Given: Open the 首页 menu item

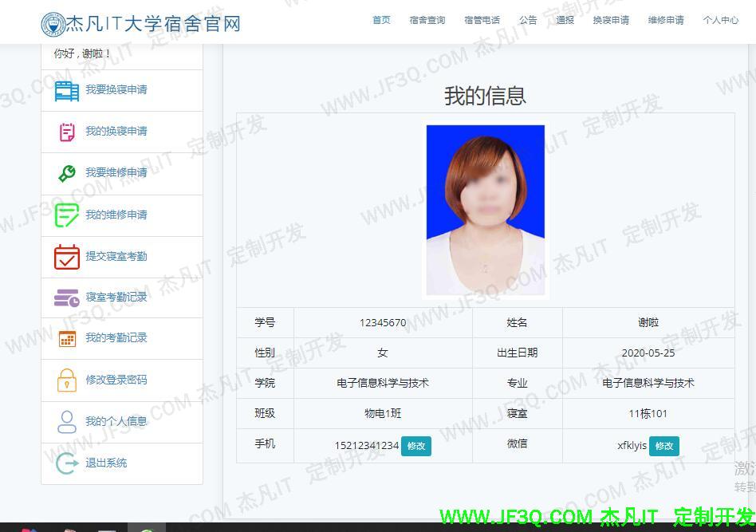Looking at the screenshot, I should click(381, 21).
